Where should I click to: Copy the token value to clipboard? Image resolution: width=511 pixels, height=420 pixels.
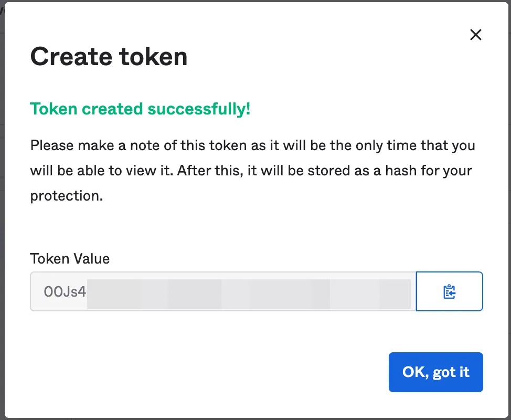pyautogui.click(x=449, y=291)
